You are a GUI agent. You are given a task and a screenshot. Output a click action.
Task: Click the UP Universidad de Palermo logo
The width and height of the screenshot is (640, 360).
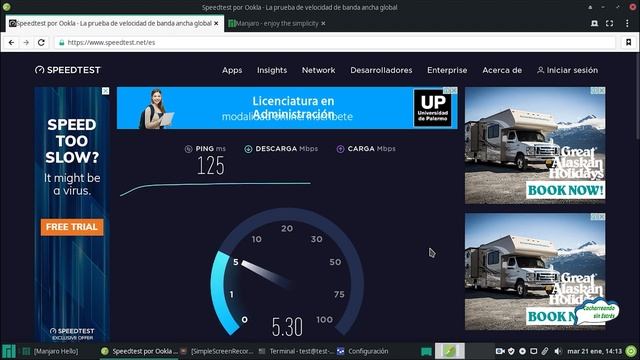(x=433, y=108)
